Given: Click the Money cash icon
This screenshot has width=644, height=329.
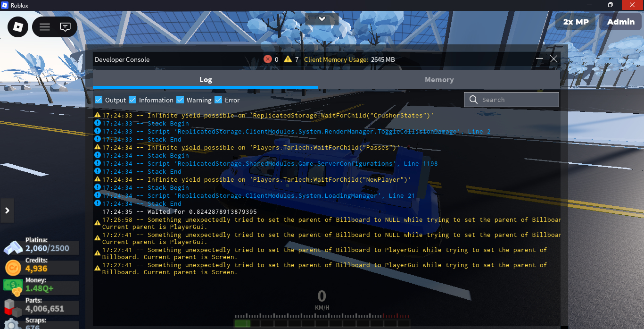Looking at the screenshot, I should pyautogui.click(x=12, y=286).
